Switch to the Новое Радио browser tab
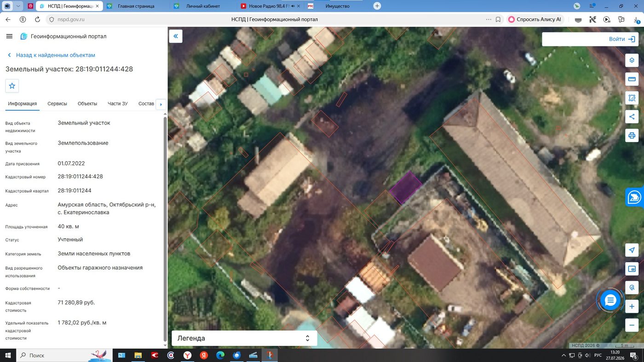Viewport: 644px width, 362px height. click(270, 6)
